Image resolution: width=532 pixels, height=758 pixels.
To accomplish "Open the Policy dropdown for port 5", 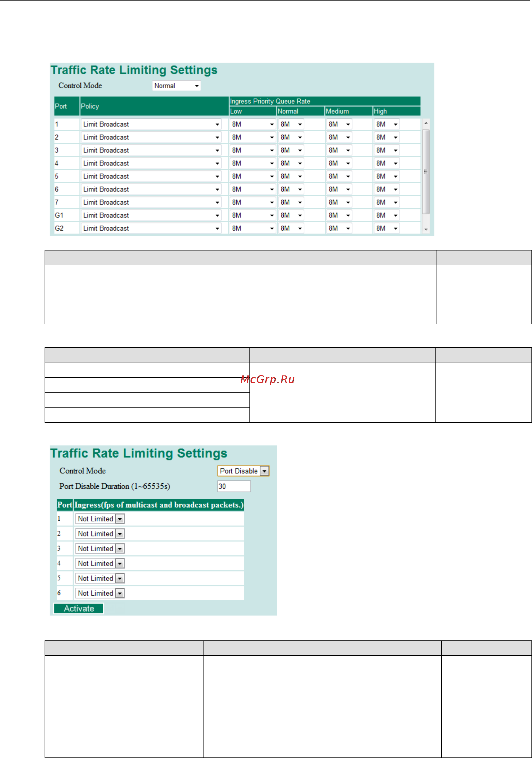I will click(x=151, y=177).
